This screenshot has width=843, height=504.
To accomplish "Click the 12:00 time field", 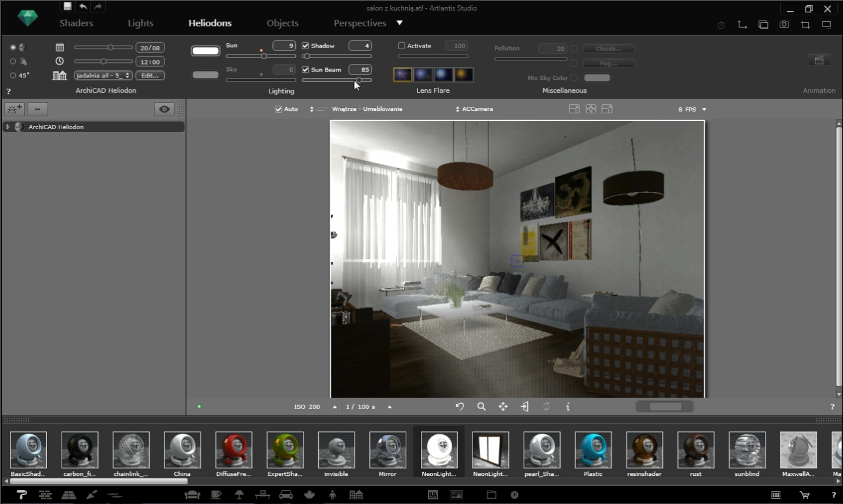I will [x=150, y=62].
